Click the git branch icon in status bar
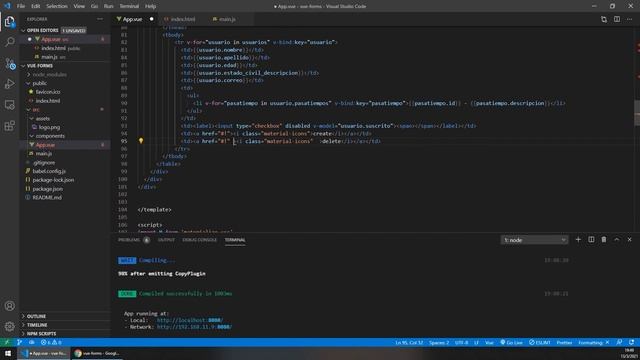640x360 pixels. [19, 342]
